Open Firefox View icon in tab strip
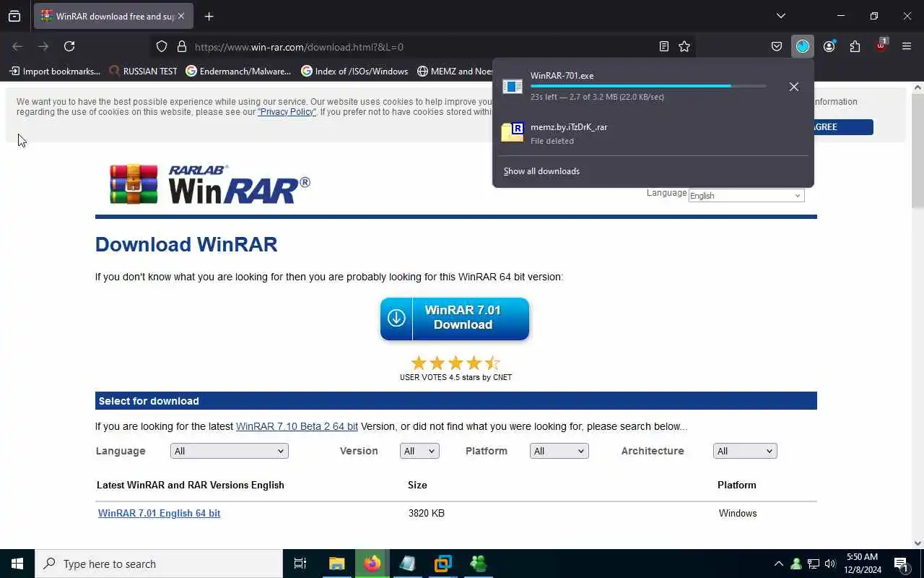The width and height of the screenshot is (924, 578). pos(14,16)
